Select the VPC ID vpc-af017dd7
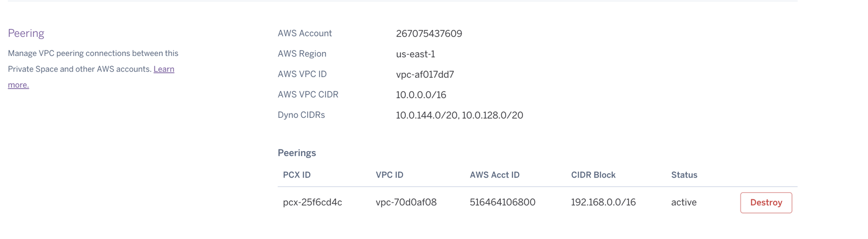 click(x=425, y=74)
